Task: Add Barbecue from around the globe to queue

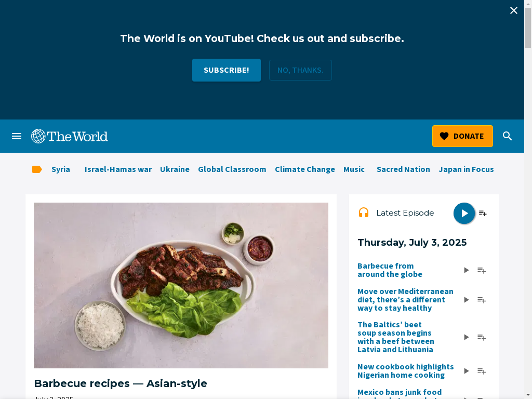Action: point(482,270)
